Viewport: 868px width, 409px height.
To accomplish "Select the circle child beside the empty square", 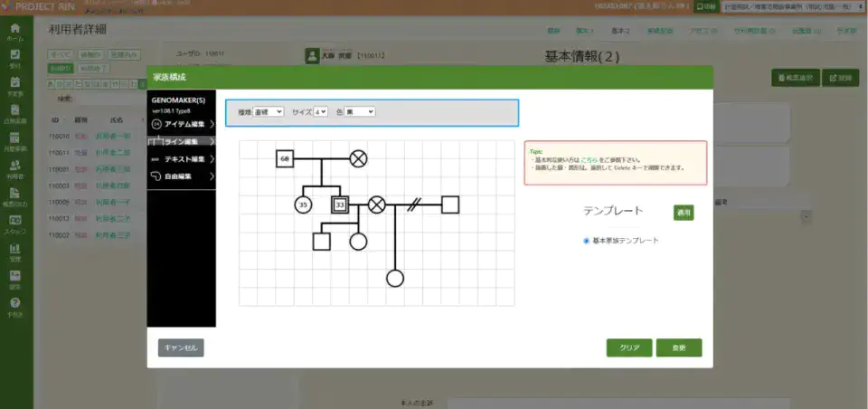I will [x=358, y=242].
